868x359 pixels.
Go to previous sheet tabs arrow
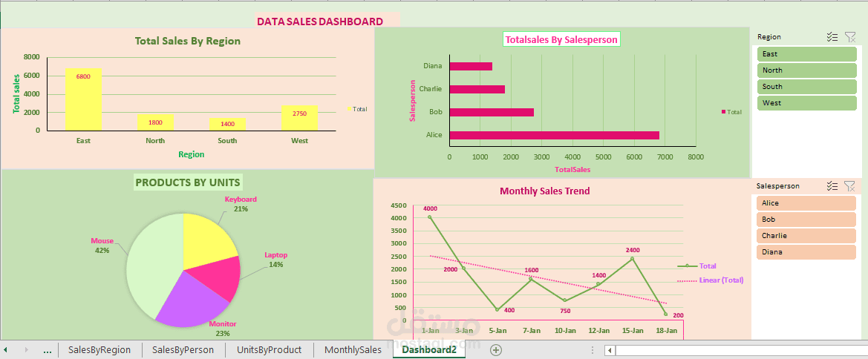[5, 349]
